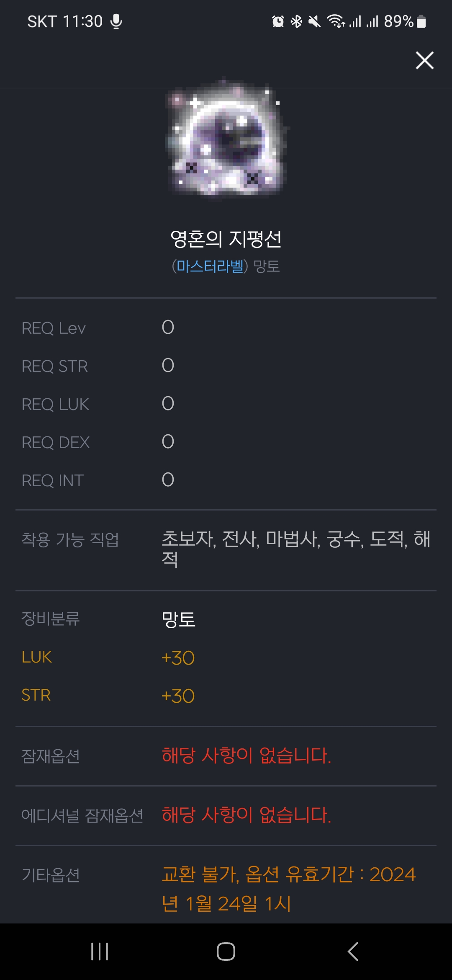Tap the item name 영혼의 지평선
Image resolution: width=452 pixels, height=980 pixels.
(x=226, y=239)
